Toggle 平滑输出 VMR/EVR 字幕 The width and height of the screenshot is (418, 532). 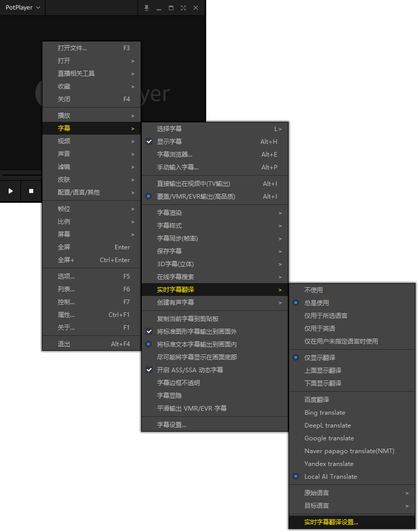pos(215,408)
